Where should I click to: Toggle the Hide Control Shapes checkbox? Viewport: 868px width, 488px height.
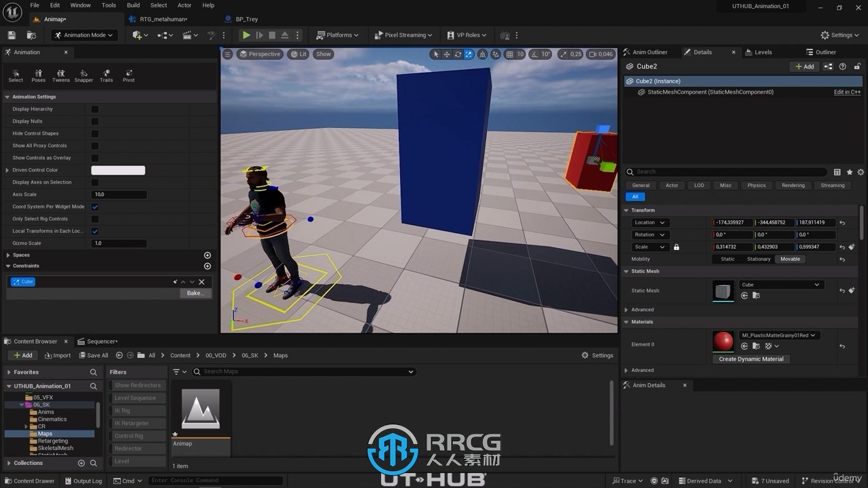(95, 134)
